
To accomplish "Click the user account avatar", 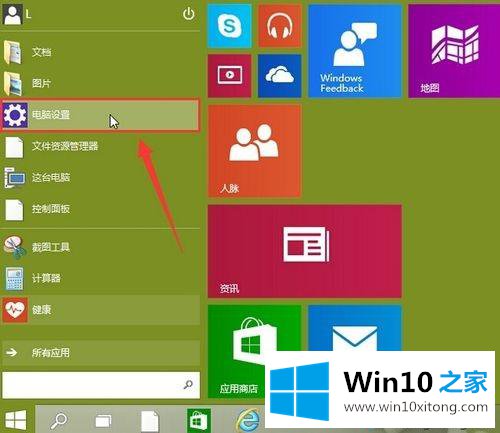I will (12, 14).
